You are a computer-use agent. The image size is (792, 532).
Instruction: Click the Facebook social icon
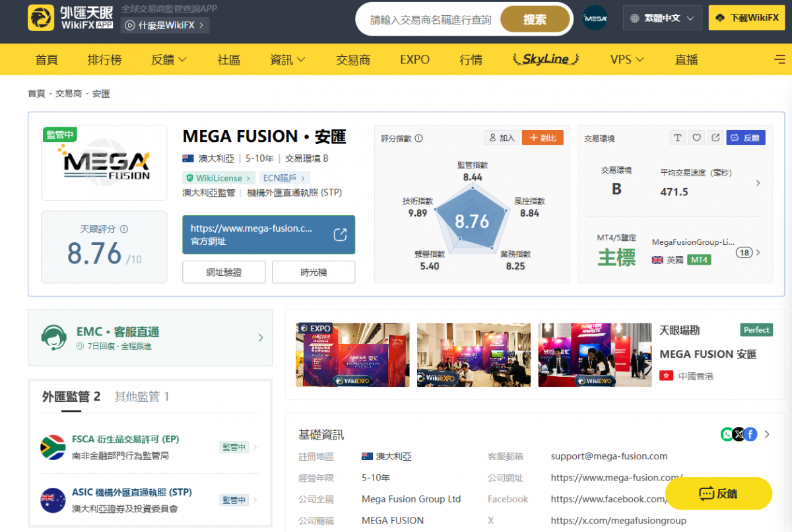(x=750, y=434)
